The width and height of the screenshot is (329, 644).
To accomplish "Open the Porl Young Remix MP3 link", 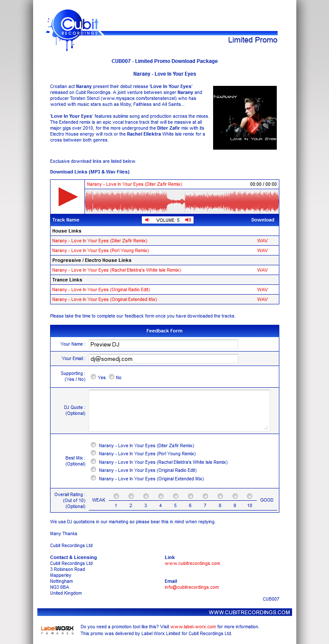I will click(101, 250).
